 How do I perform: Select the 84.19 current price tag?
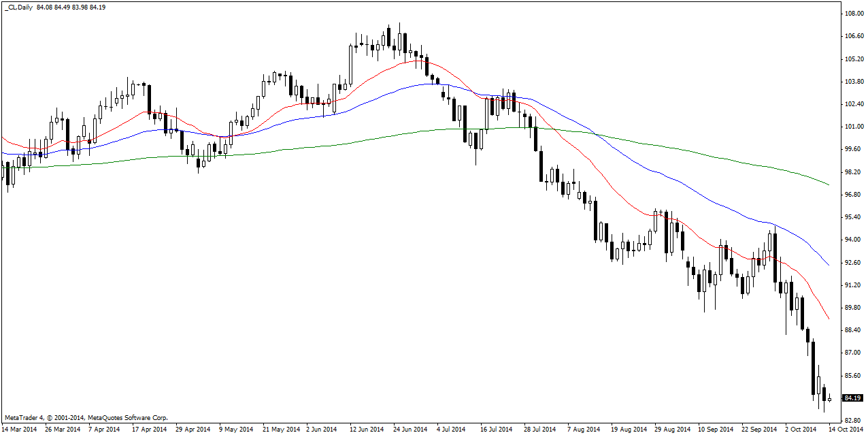click(853, 398)
